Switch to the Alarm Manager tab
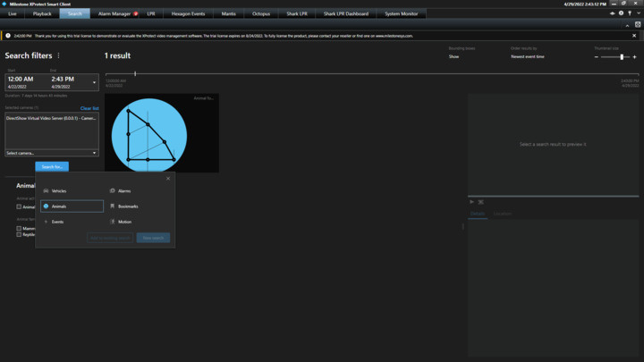 (116, 14)
